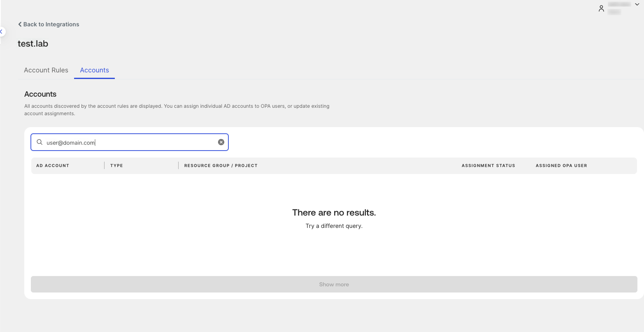
Task: Switch to the Account Rules tab
Action: 46,70
